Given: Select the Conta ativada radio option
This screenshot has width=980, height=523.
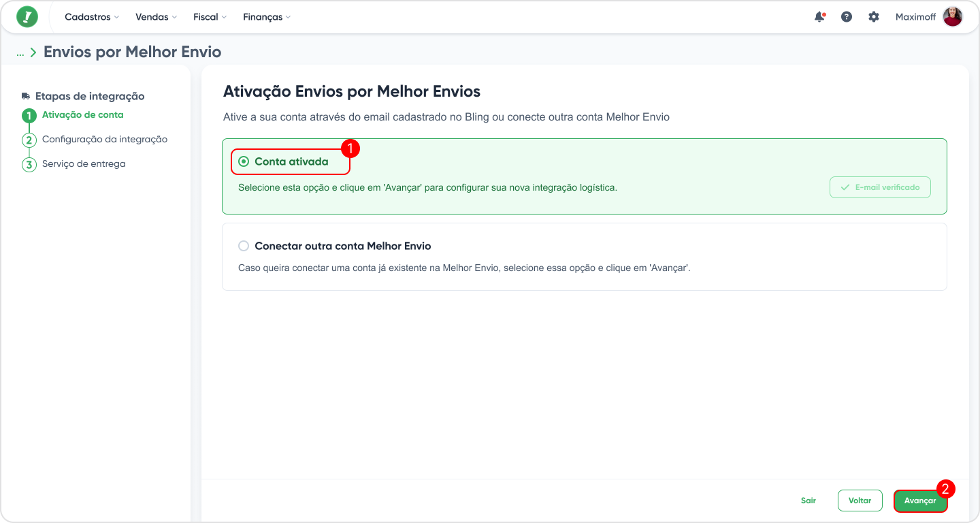Looking at the screenshot, I should [244, 162].
